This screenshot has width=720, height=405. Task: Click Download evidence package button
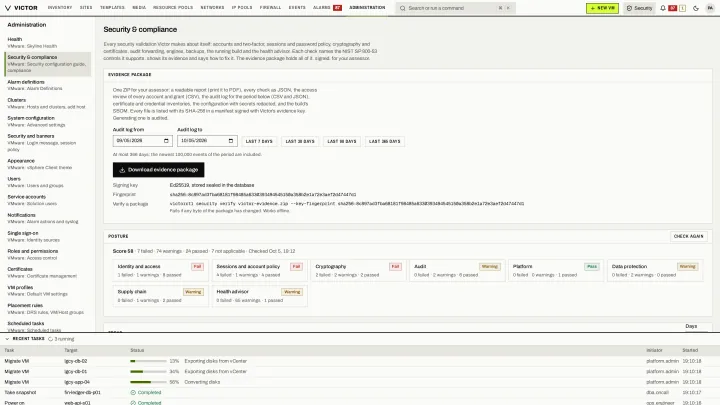coord(158,170)
